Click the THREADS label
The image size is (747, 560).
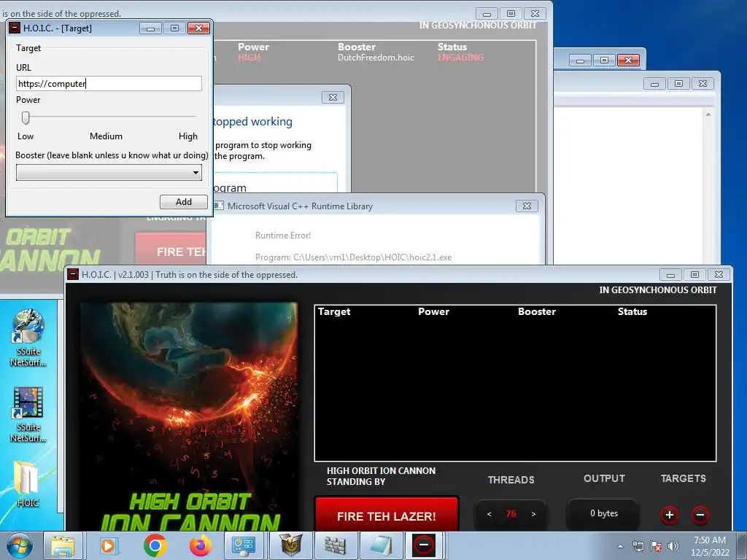511,480
